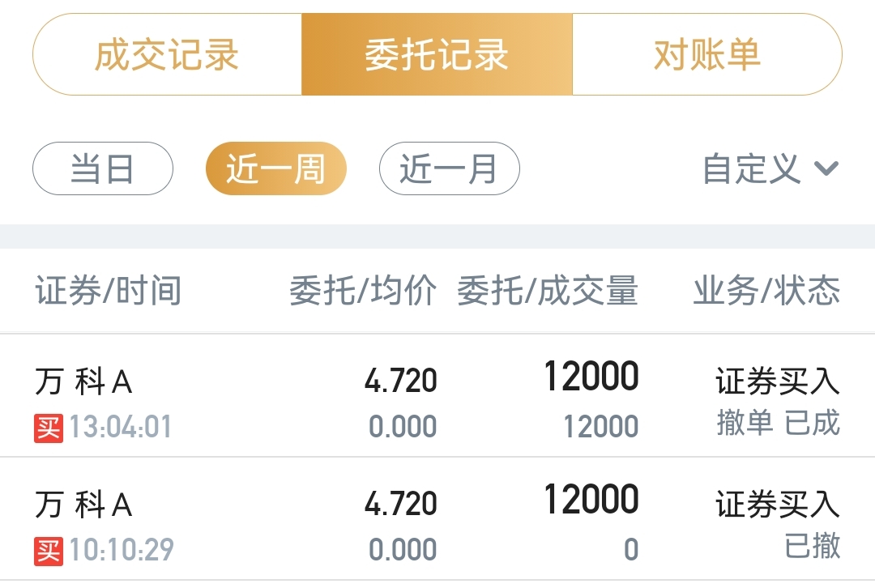
Task: Open the 万科A order placed at 13:04:01
Action: point(84,381)
